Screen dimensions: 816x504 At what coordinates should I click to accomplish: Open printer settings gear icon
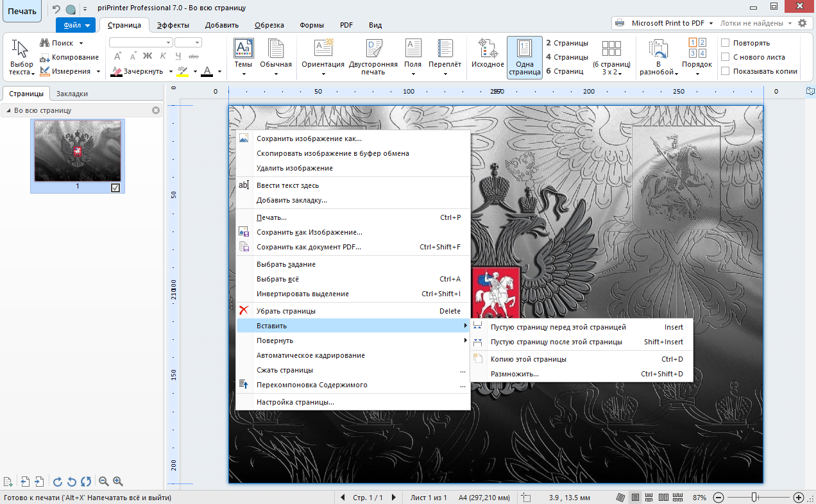point(802,23)
